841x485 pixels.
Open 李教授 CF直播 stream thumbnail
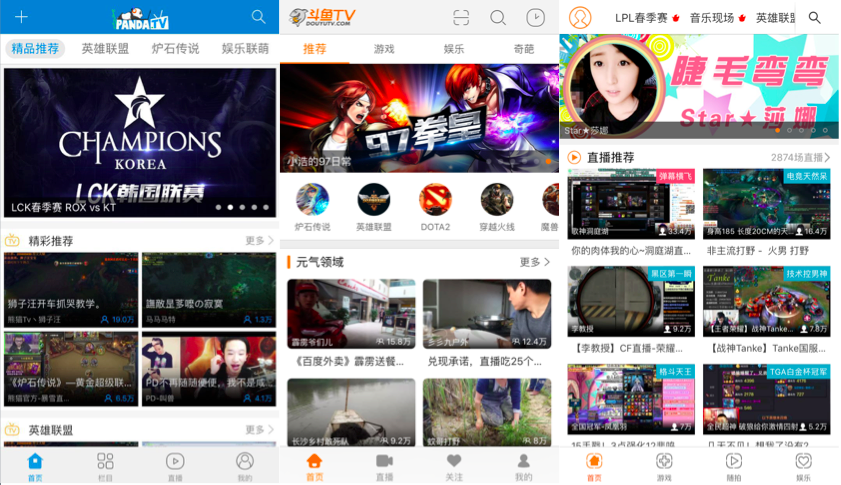[631, 302]
